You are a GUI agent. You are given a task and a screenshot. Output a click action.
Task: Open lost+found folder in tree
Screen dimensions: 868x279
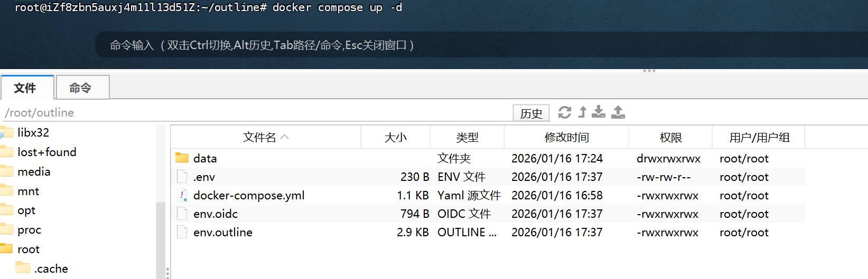[47, 152]
